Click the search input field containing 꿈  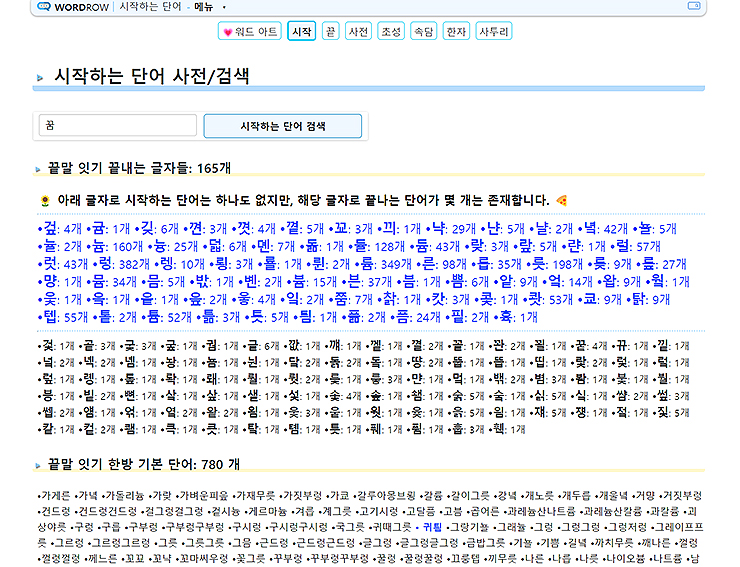(118, 126)
